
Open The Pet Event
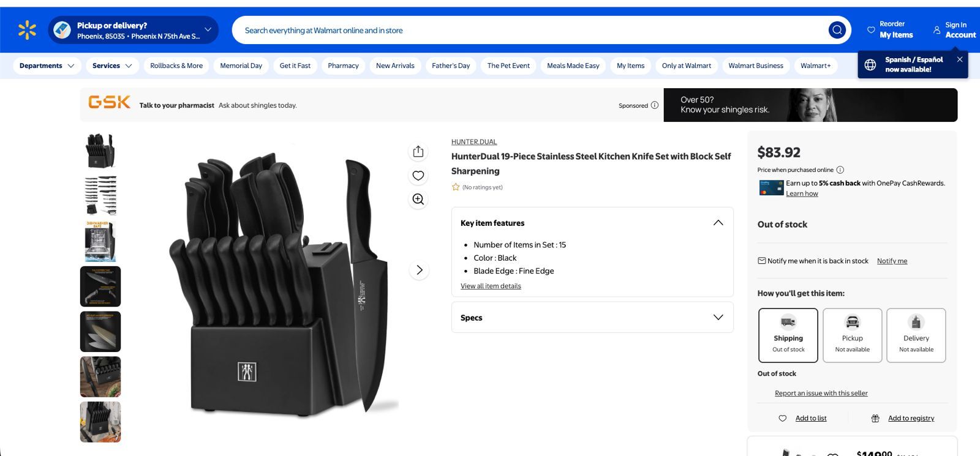[508, 66]
